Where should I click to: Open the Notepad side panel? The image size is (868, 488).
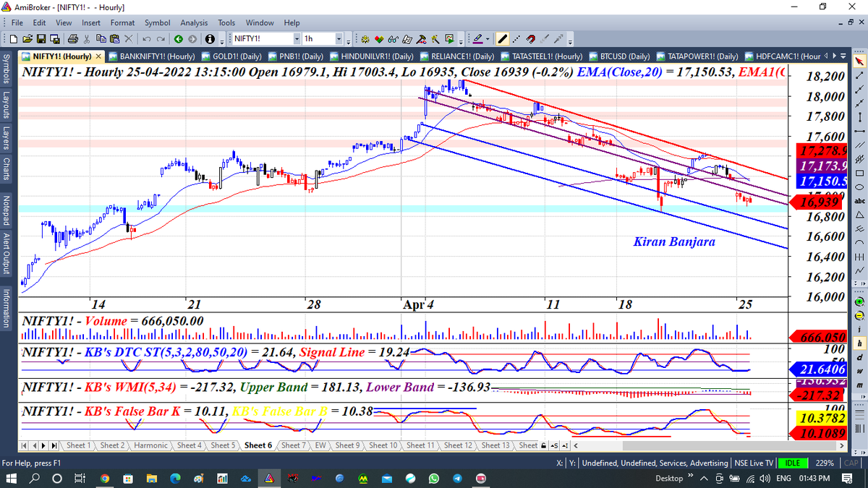click(x=6, y=212)
